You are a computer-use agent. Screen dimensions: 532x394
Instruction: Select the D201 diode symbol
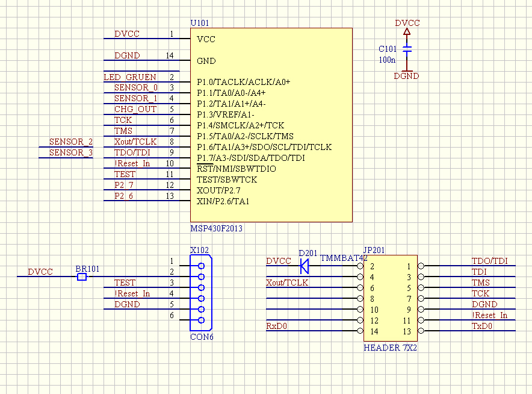pos(305,266)
